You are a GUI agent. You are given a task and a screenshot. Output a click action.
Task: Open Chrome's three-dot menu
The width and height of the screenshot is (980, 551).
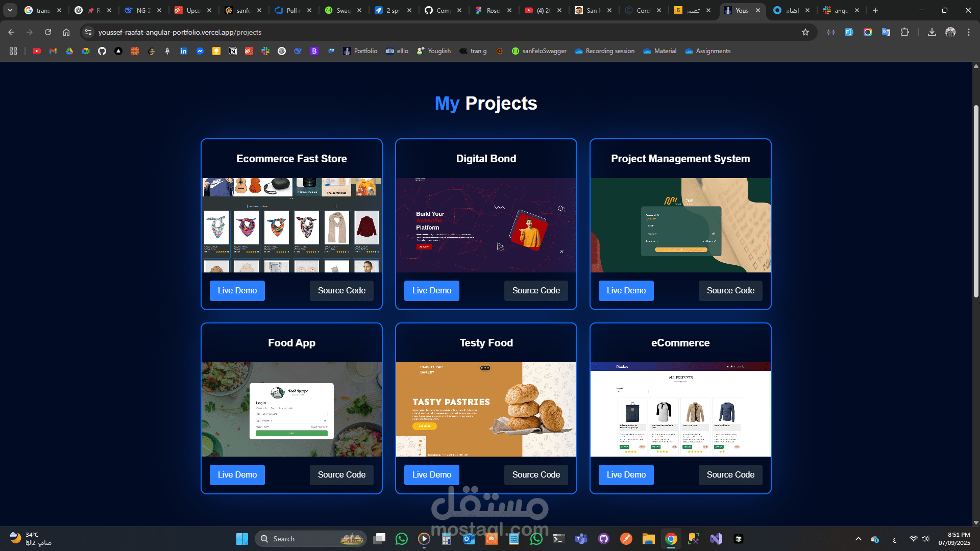pyautogui.click(x=969, y=32)
